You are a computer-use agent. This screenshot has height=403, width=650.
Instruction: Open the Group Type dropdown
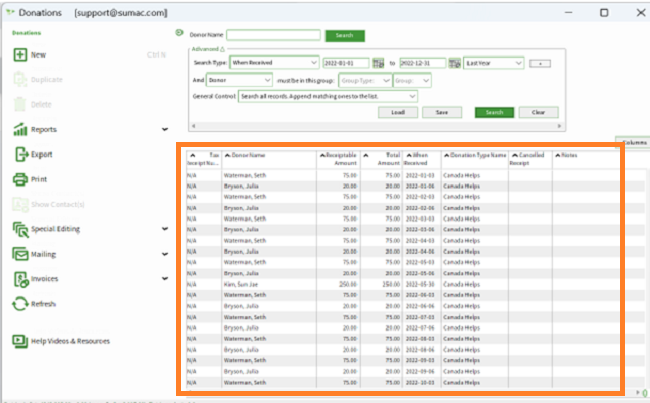[x=365, y=80]
